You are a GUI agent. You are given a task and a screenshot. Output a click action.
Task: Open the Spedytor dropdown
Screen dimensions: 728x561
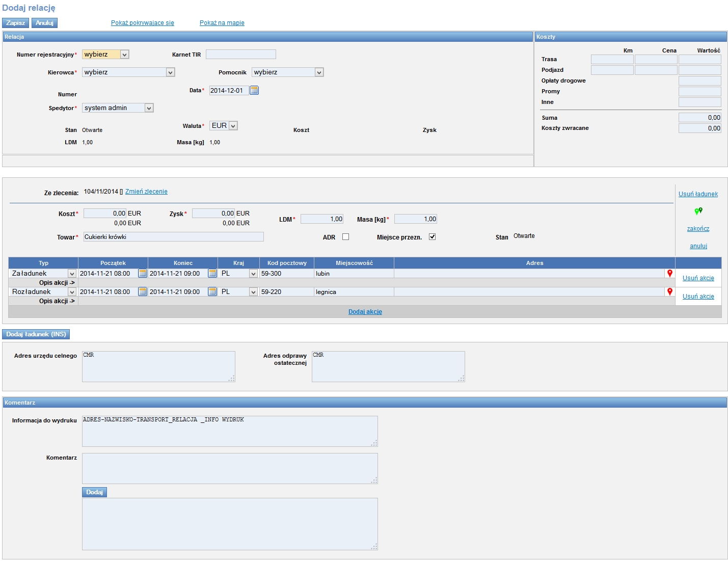pyautogui.click(x=118, y=108)
